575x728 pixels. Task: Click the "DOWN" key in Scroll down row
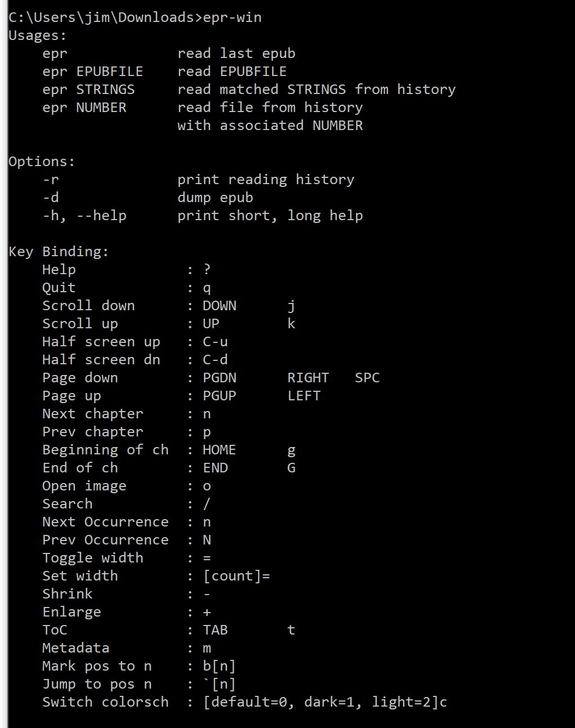click(219, 306)
